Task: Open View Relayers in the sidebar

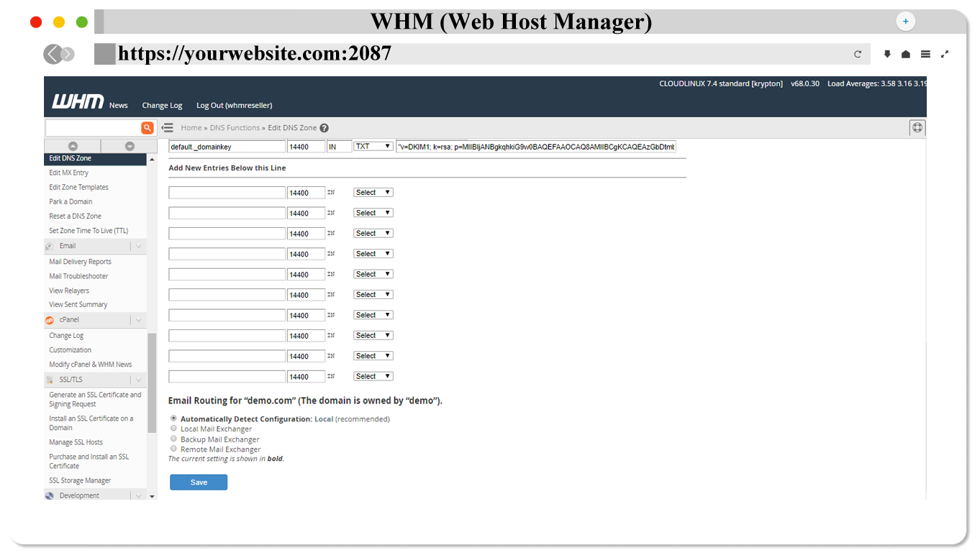Action: (69, 291)
